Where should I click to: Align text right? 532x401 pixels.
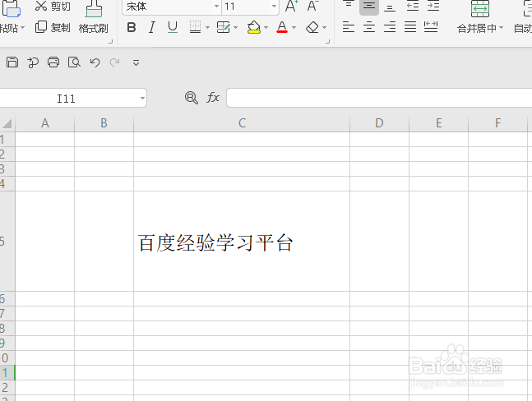coord(390,27)
